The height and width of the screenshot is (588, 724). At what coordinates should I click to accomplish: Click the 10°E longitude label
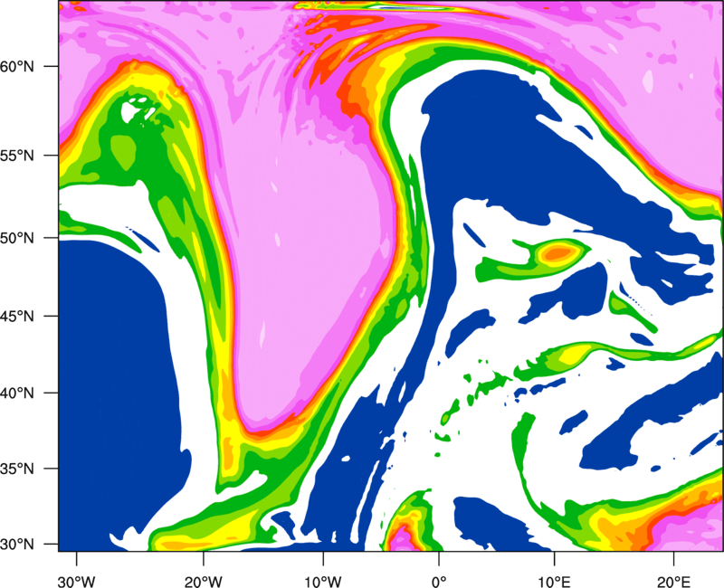(x=555, y=582)
